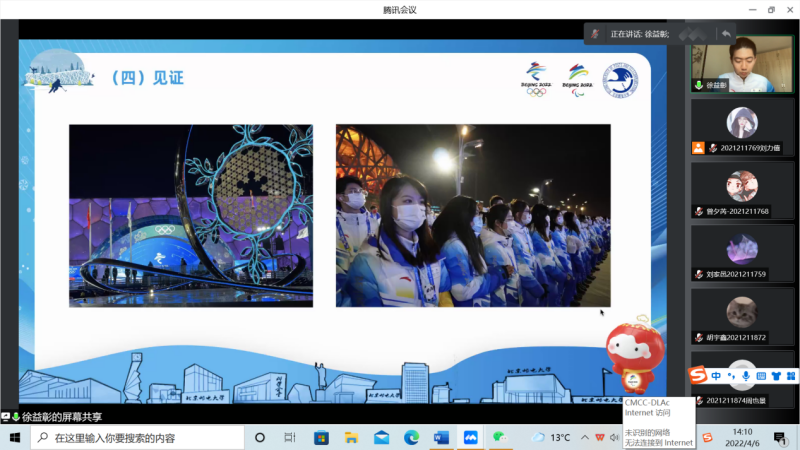Image resolution: width=800 pixels, height=450 pixels.
Task: Open Microsoft Edge from taskbar
Action: [411, 438]
